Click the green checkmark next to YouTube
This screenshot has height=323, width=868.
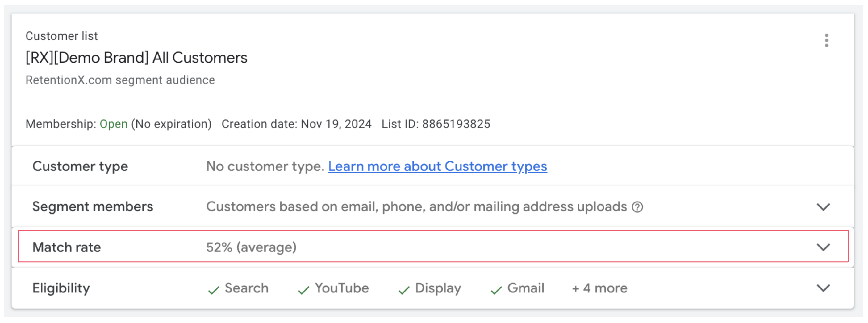pyautogui.click(x=304, y=290)
